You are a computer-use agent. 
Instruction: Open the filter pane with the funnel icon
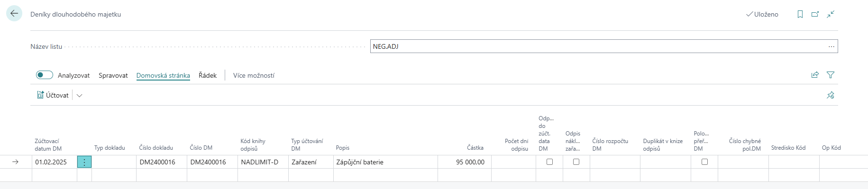coord(831,75)
